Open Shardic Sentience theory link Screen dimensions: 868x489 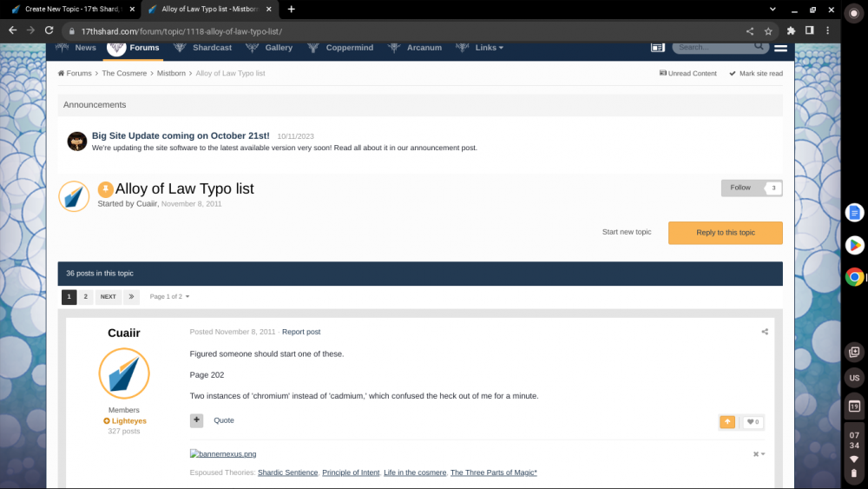pyautogui.click(x=288, y=472)
